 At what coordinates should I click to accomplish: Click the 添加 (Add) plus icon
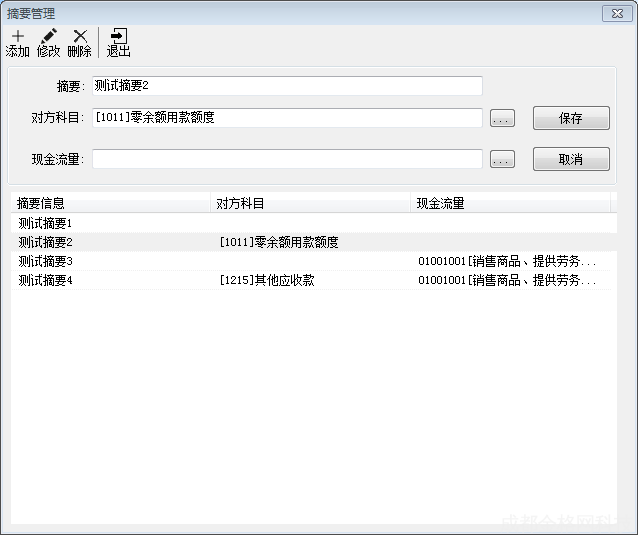point(17,37)
